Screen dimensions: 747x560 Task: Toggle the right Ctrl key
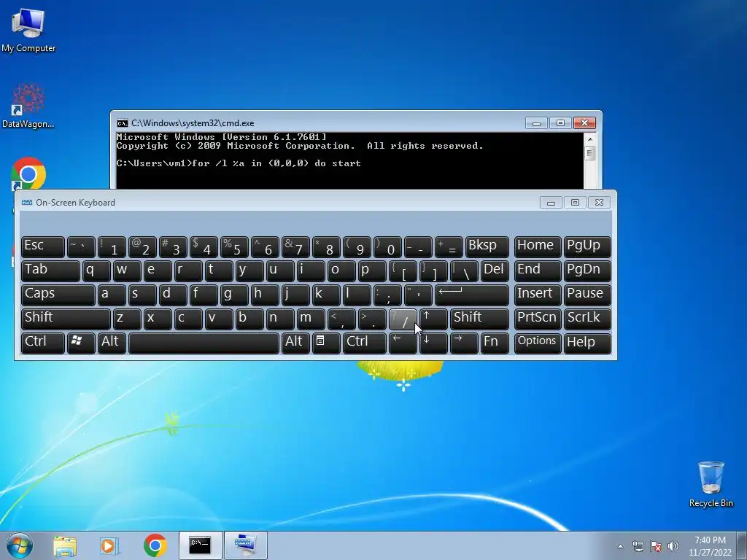(365, 343)
